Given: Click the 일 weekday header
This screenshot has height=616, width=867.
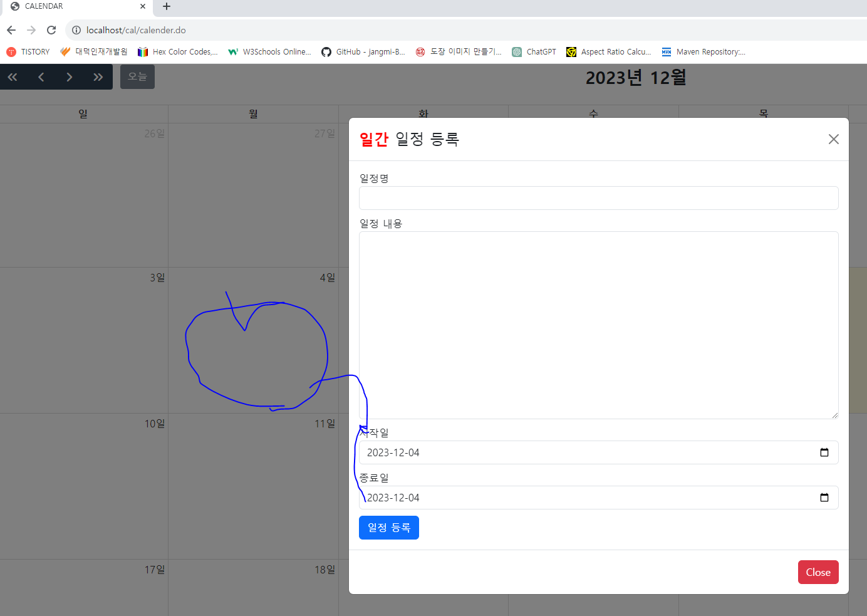Looking at the screenshot, I should [83, 113].
